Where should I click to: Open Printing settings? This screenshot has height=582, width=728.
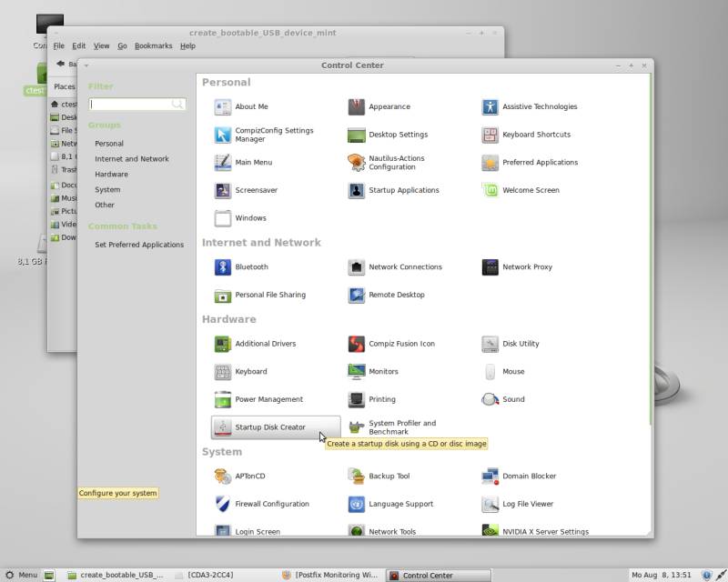(372, 399)
